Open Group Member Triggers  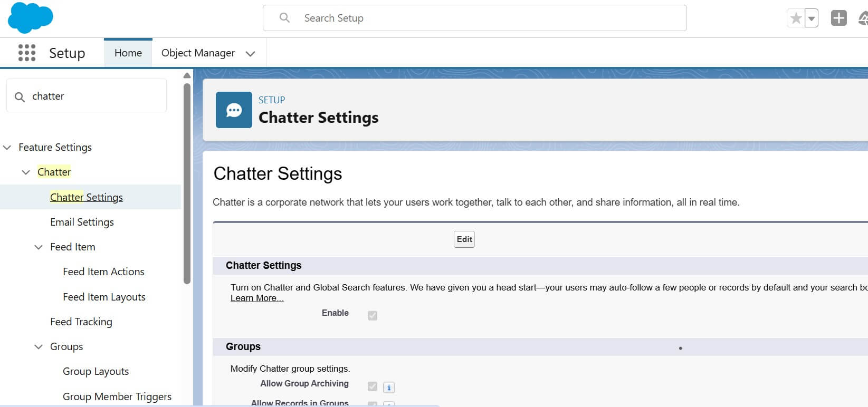pos(117,396)
